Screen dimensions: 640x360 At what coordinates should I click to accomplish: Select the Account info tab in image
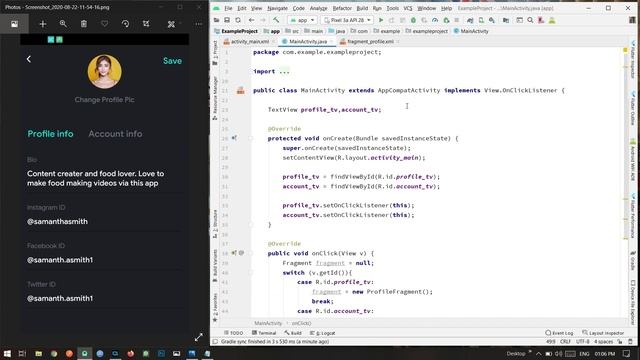point(115,134)
